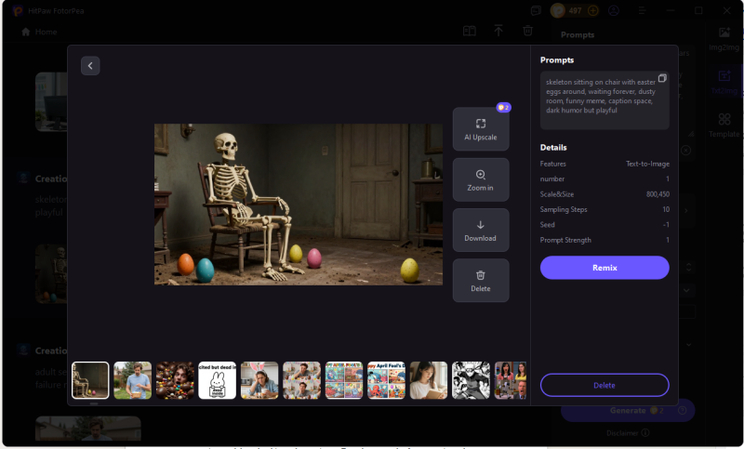Click the top toolbar trash icon
This screenshot has height=449, width=744.
528,31
